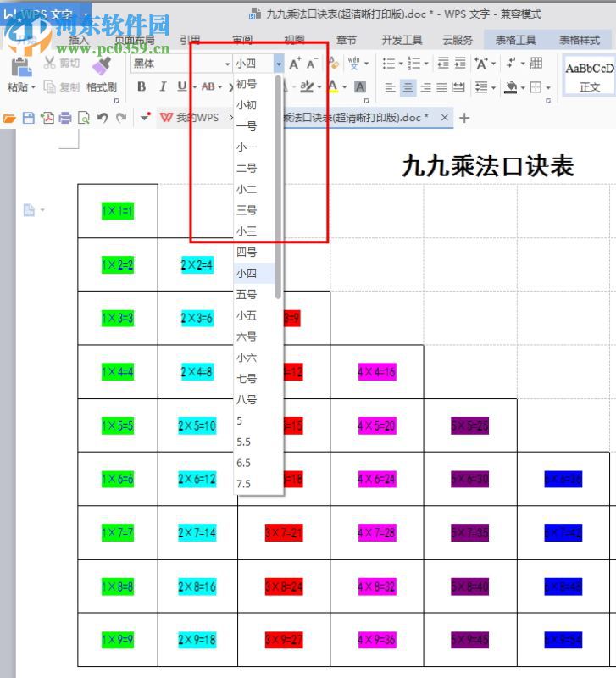This screenshot has width=616, height=678.
Task: Expand the font name dropdown 黑体
Action: click(227, 64)
